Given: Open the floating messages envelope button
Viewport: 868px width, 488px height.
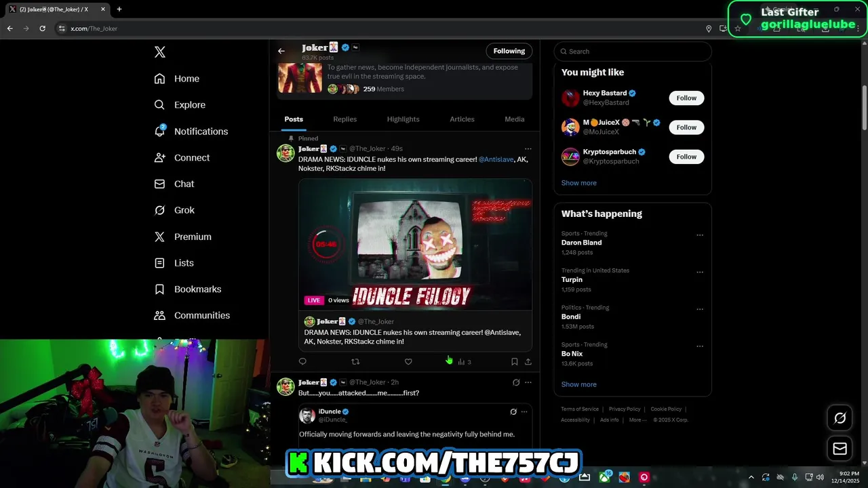Looking at the screenshot, I should [840, 449].
